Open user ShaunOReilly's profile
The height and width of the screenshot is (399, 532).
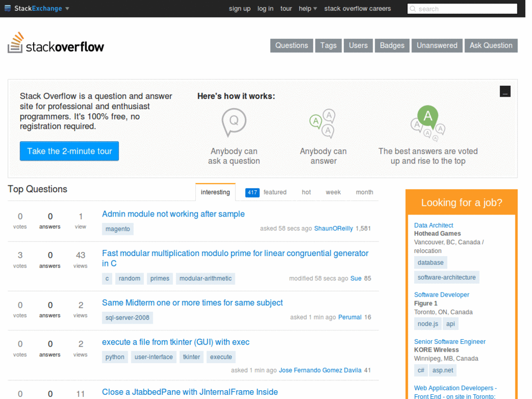point(333,229)
